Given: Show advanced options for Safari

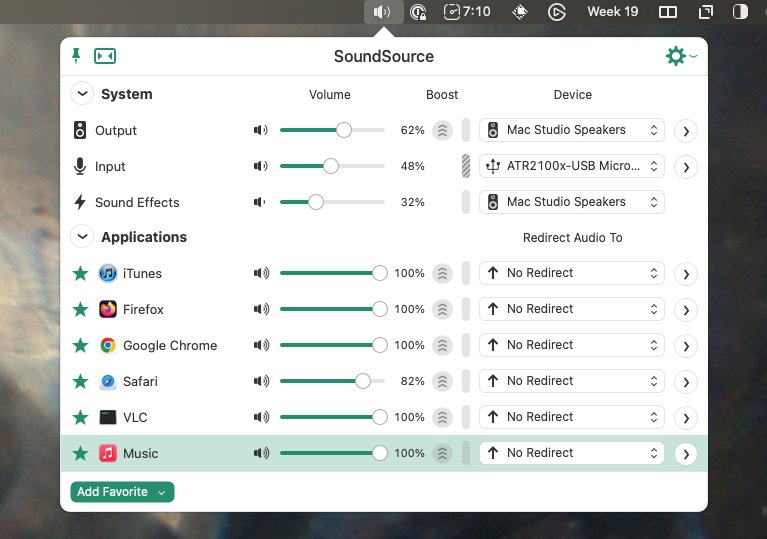Looking at the screenshot, I should [x=686, y=382].
